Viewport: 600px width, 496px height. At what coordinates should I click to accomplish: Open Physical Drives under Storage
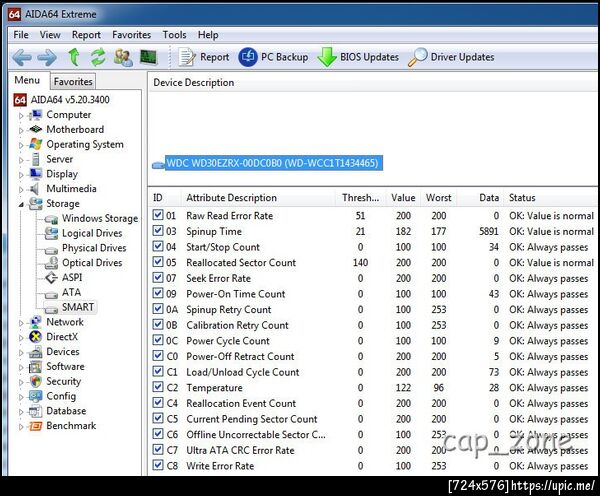[x=86, y=248]
